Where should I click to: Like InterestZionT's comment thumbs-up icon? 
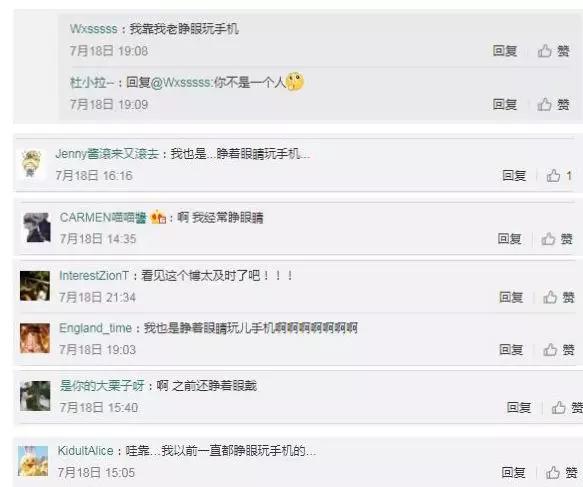(550, 297)
